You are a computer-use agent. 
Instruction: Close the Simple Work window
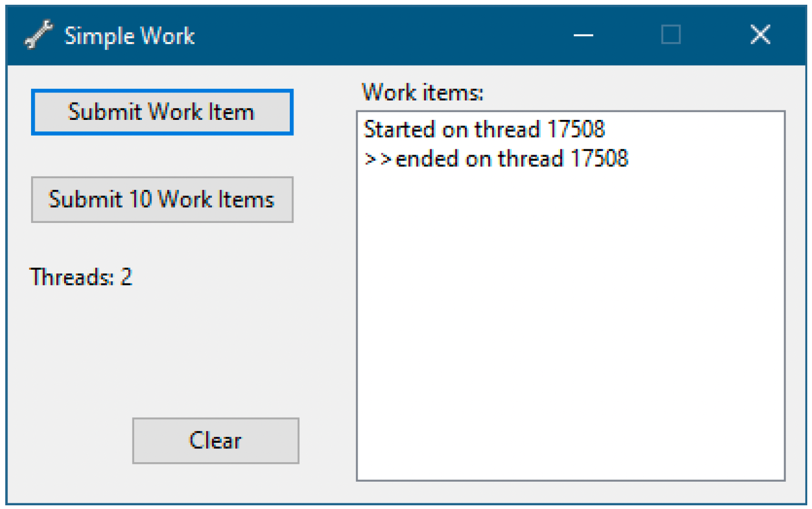pyautogui.click(x=760, y=35)
